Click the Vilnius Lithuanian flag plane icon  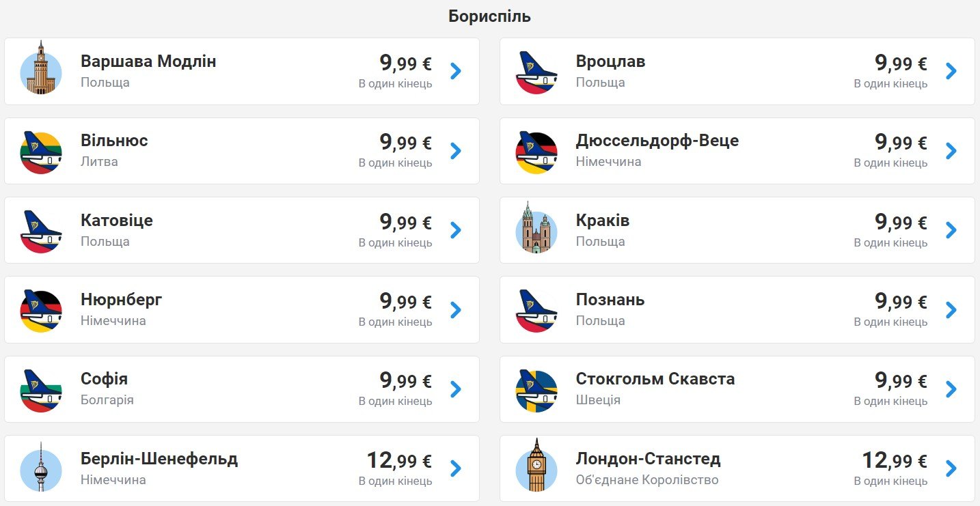pyautogui.click(x=41, y=152)
